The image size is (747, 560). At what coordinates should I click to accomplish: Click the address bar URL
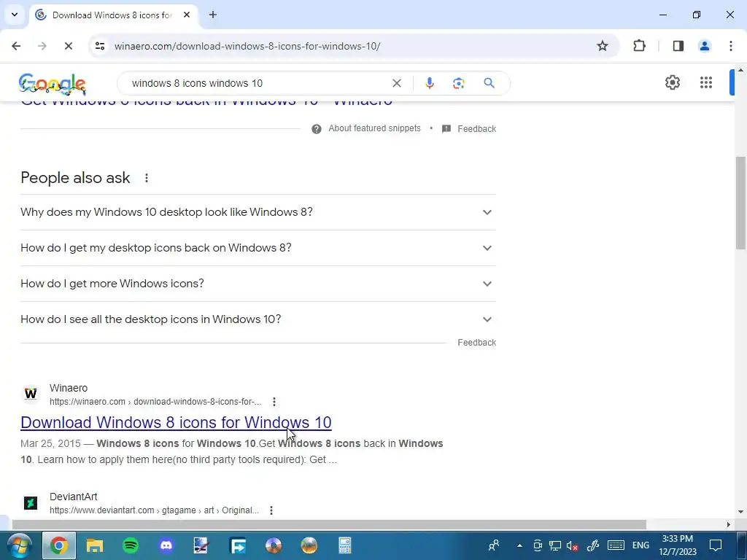pyautogui.click(x=247, y=46)
